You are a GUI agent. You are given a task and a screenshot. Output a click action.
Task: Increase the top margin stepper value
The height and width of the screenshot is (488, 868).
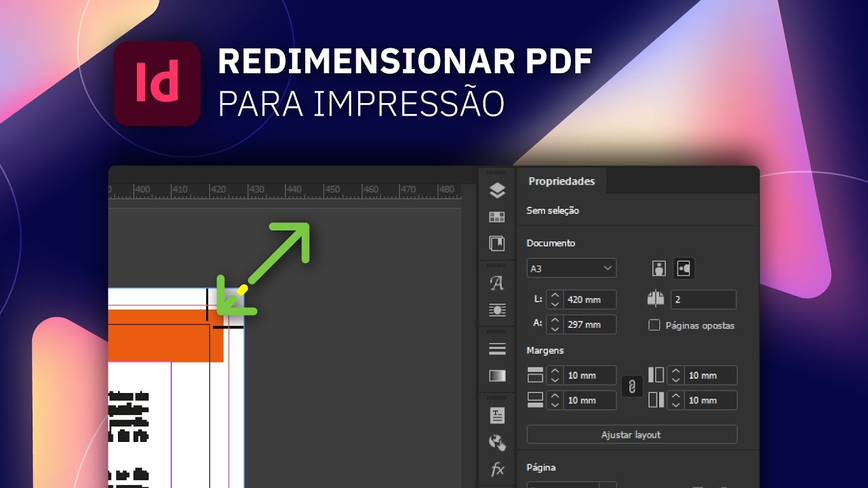[555, 371]
